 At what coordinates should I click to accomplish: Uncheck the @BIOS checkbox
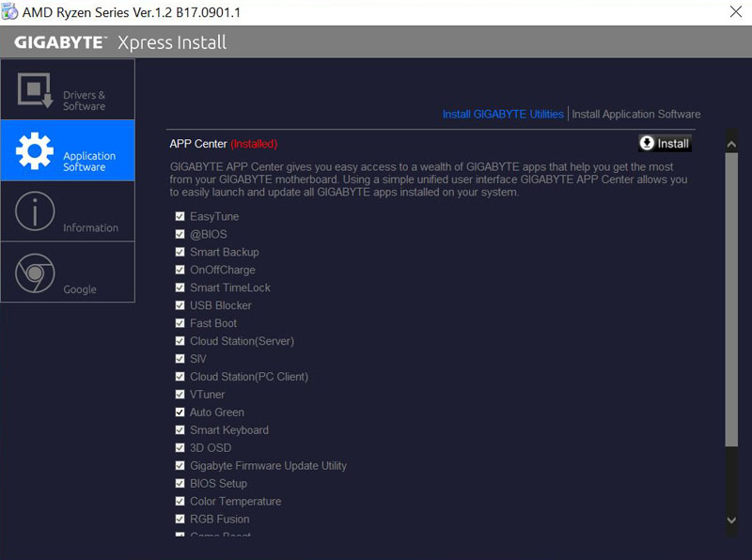(180, 234)
